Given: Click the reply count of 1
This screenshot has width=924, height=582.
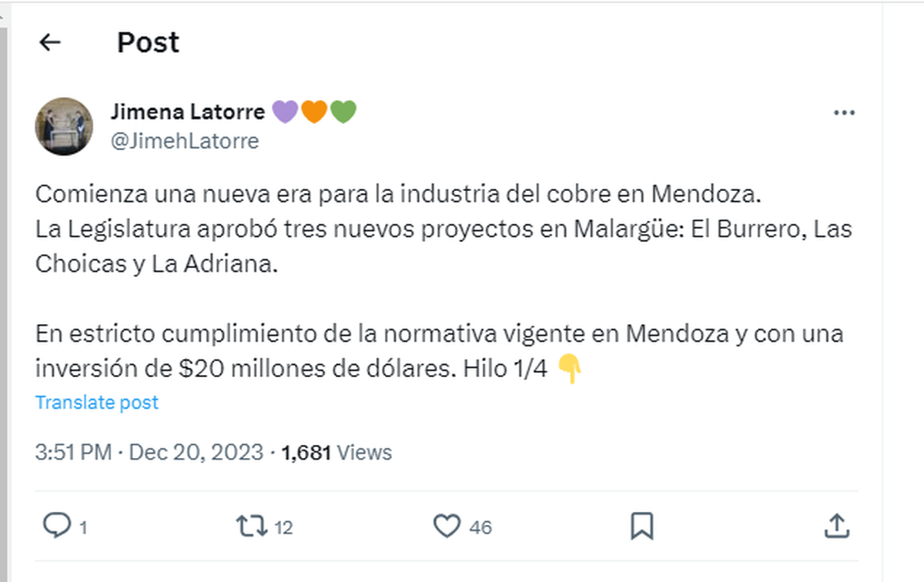Looking at the screenshot, I should [82, 528].
